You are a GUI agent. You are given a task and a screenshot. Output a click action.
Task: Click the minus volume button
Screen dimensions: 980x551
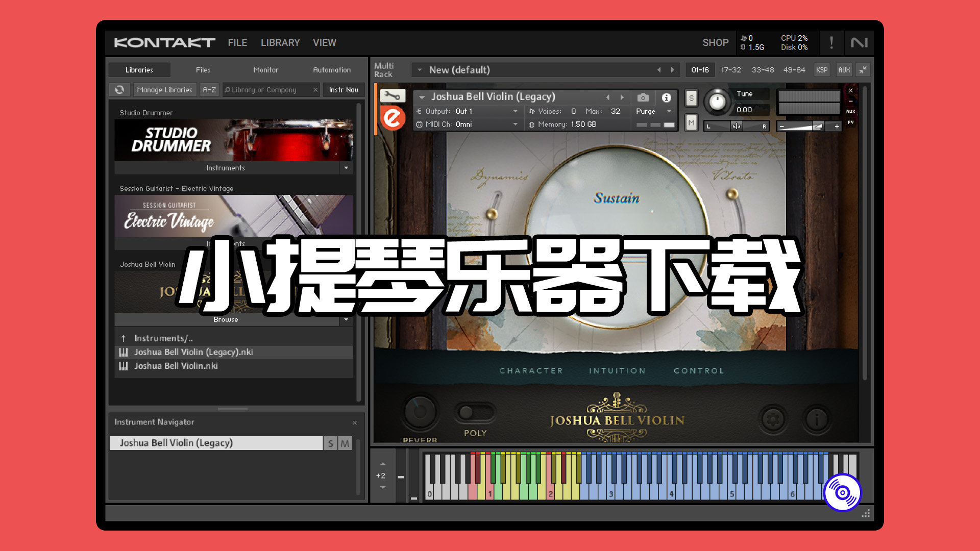(781, 127)
